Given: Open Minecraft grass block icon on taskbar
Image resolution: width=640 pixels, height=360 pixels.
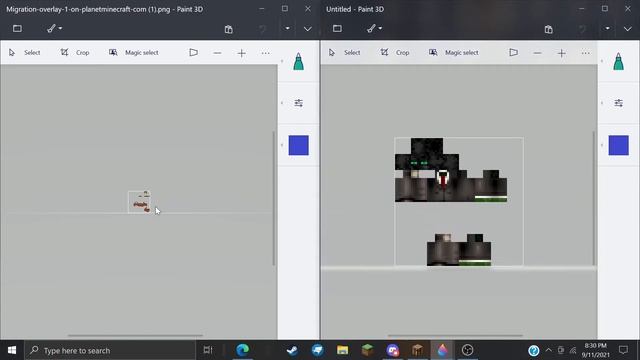Looking at the screenshot, I should pyautogui.click(x=367, y=350).
